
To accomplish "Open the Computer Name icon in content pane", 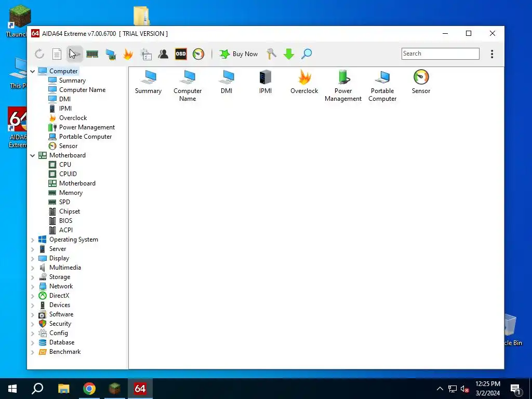I will (x=188, y=86).
